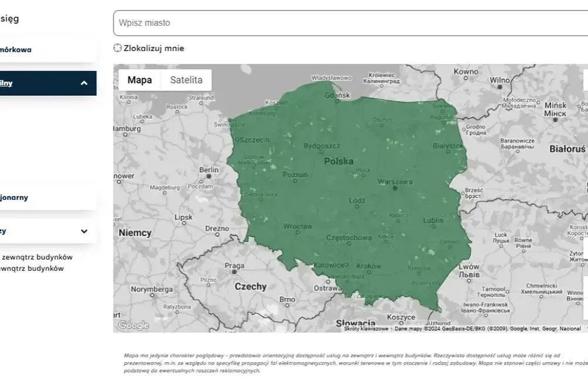
Task: Click the Gdańsk label on map
Action: point(337,95)
